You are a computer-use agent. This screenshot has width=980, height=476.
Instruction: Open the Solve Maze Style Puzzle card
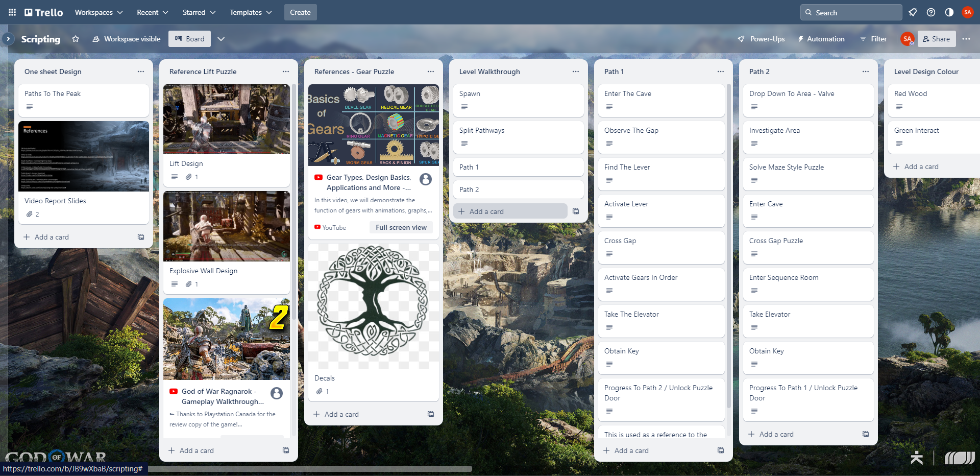(808, 174)
